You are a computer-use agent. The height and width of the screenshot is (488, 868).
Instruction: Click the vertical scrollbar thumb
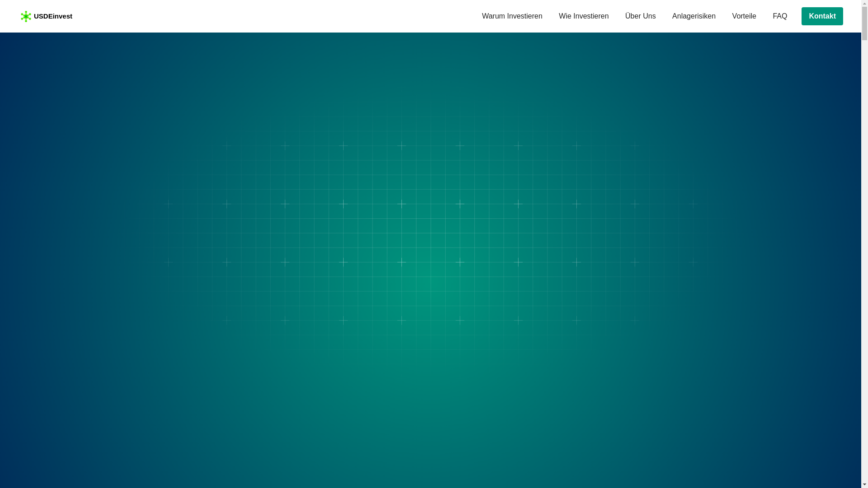pos(864,23)
